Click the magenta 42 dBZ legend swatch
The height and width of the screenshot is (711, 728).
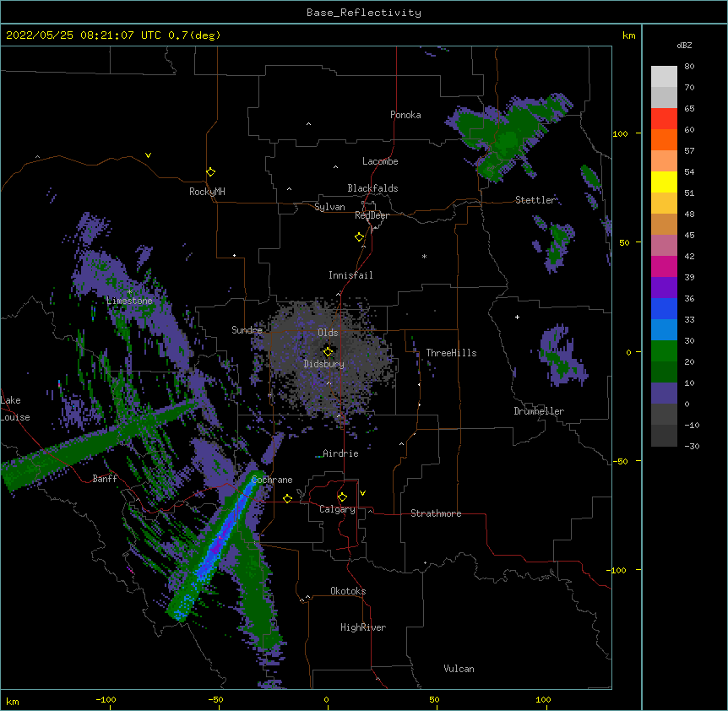coord(664,266)
